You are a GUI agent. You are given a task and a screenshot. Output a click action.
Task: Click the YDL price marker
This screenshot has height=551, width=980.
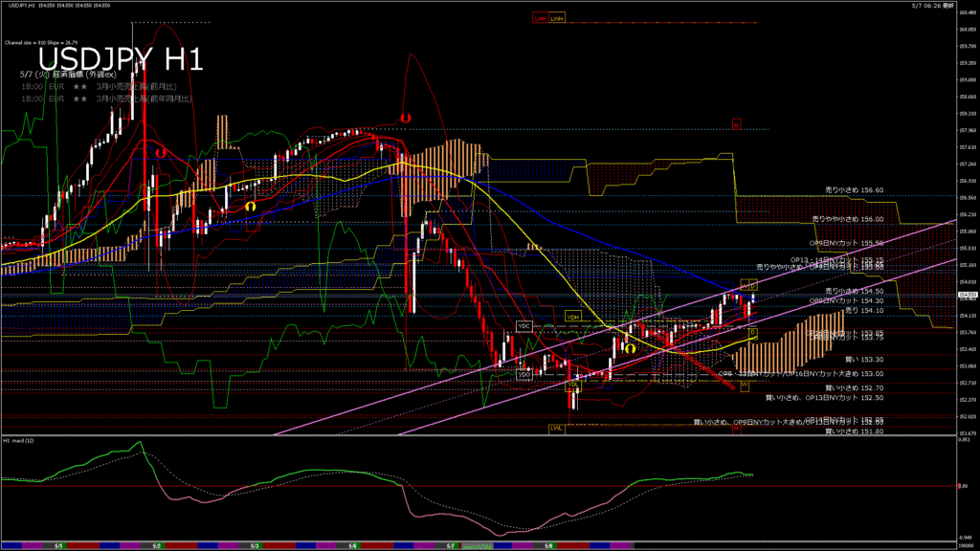tap(572, 385)
